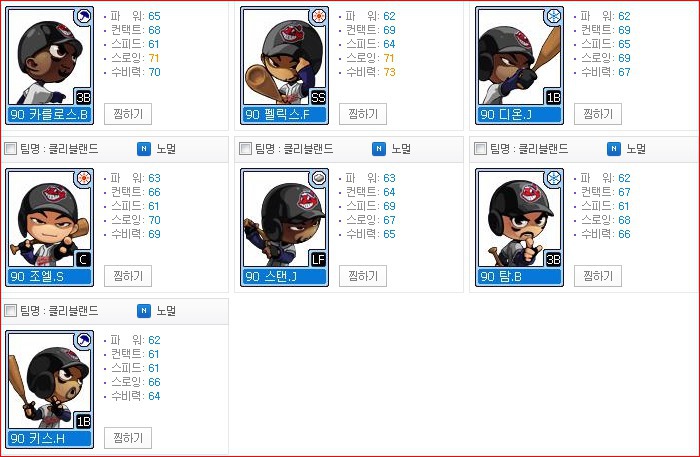Click the umbrella icon on 키스.H card
The image size is (700, 457).
click(83, 341)
